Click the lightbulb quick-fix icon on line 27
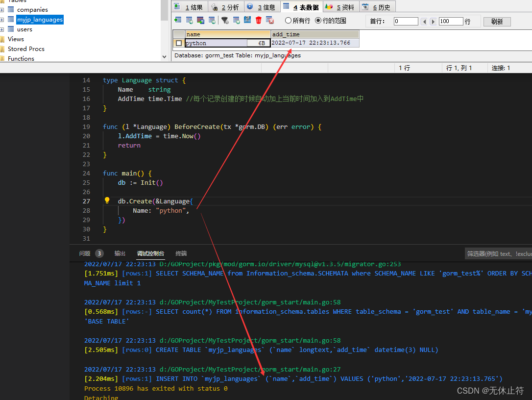532x400 pixels. [107, 200]
